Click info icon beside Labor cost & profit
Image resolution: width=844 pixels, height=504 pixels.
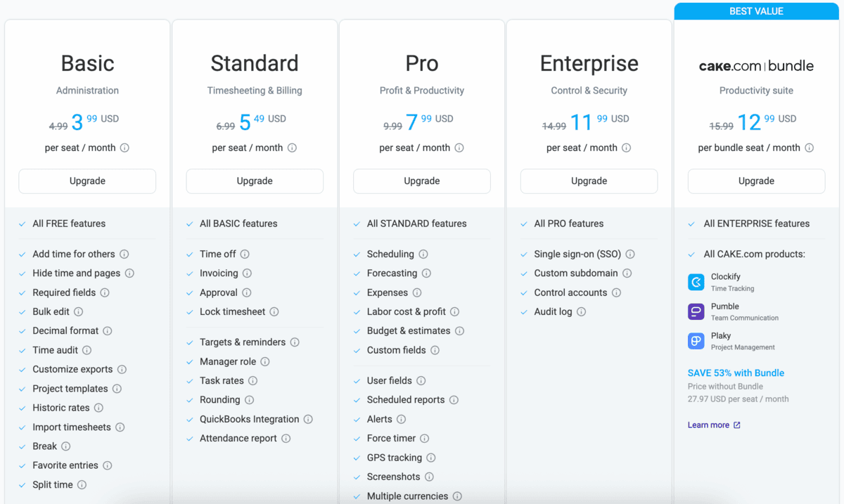point(454,312)
